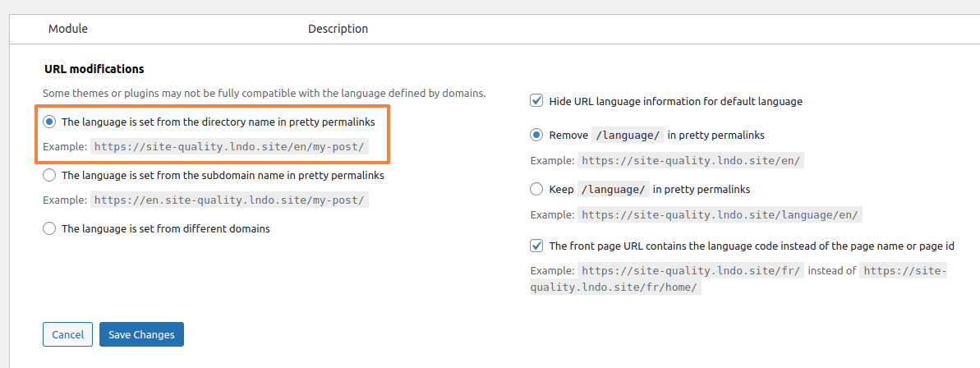
Task: Click the /language/ code tag beside Keep
Action: click(613, 189)
